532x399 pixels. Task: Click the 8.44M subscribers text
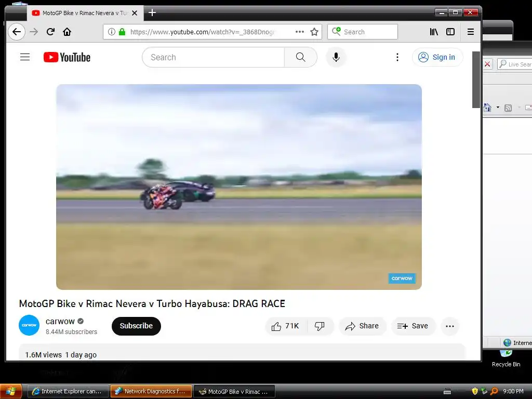point(71,332)
